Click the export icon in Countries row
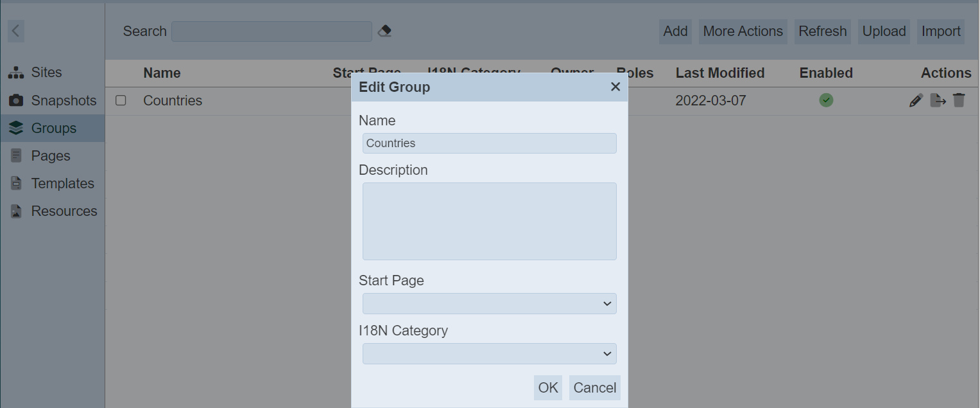The height and width of the screenshot is (408, 980). click(938, 100)
